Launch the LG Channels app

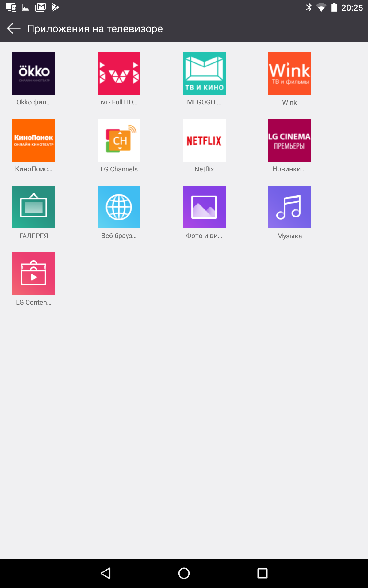pos(119,140)
